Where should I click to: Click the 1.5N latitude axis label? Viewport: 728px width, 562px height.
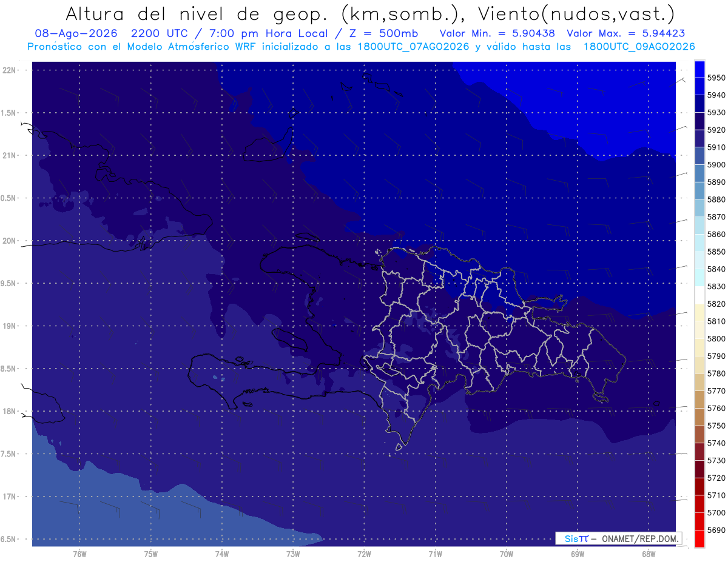point(9,113)
